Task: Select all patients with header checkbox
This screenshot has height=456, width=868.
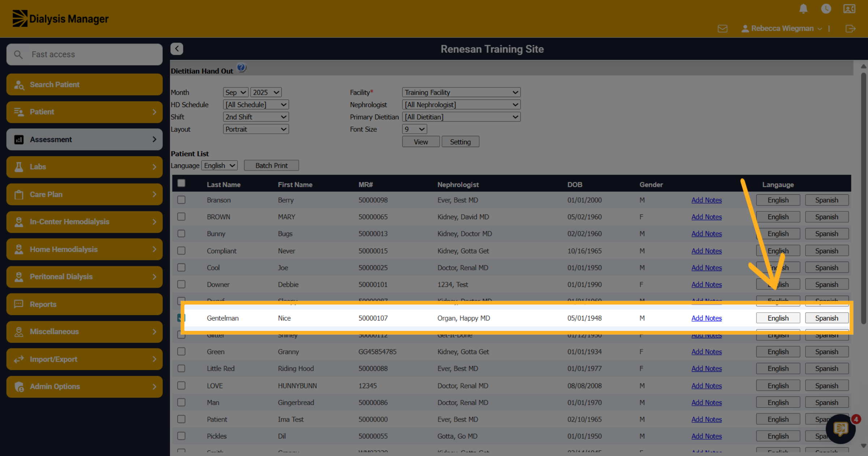Action: (x=181, y=183)
